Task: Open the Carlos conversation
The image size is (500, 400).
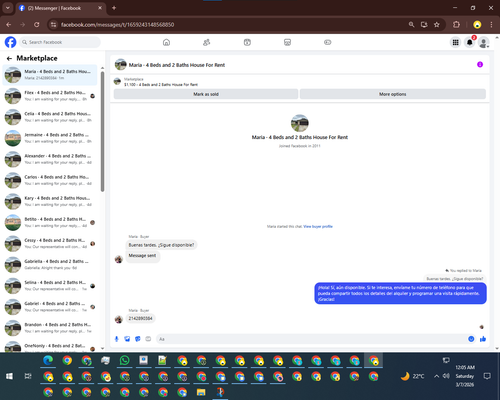Action: pos(50,180)
